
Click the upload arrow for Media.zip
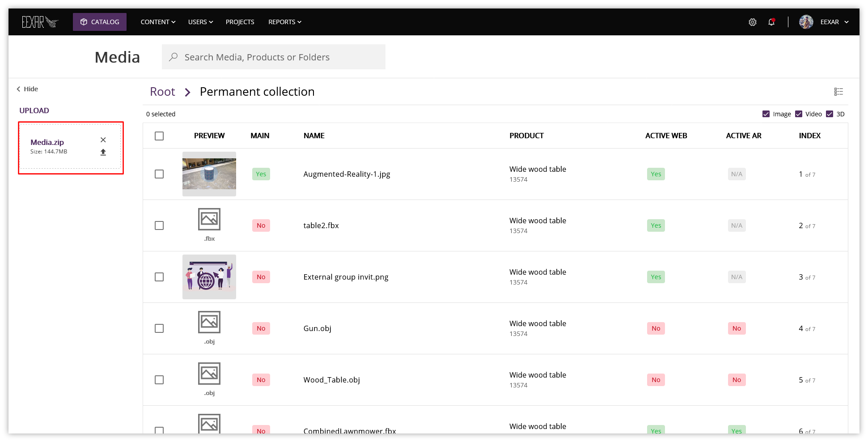click(103, 152)
